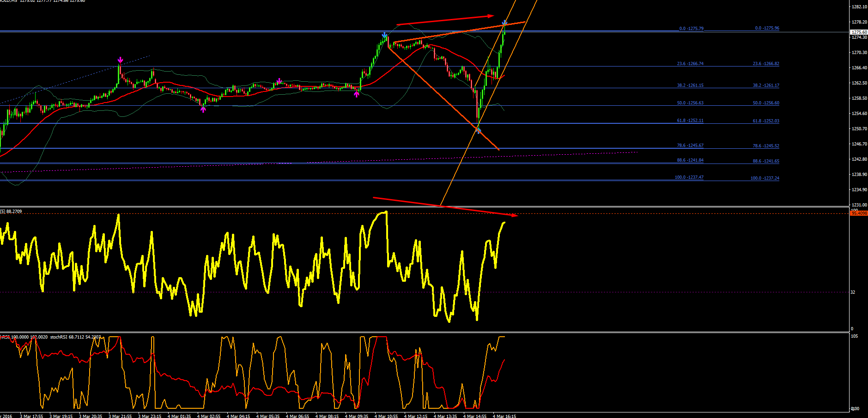Select 1254.60 on the price axis
This screenshot has height=418, width=868.
point(859,114)
